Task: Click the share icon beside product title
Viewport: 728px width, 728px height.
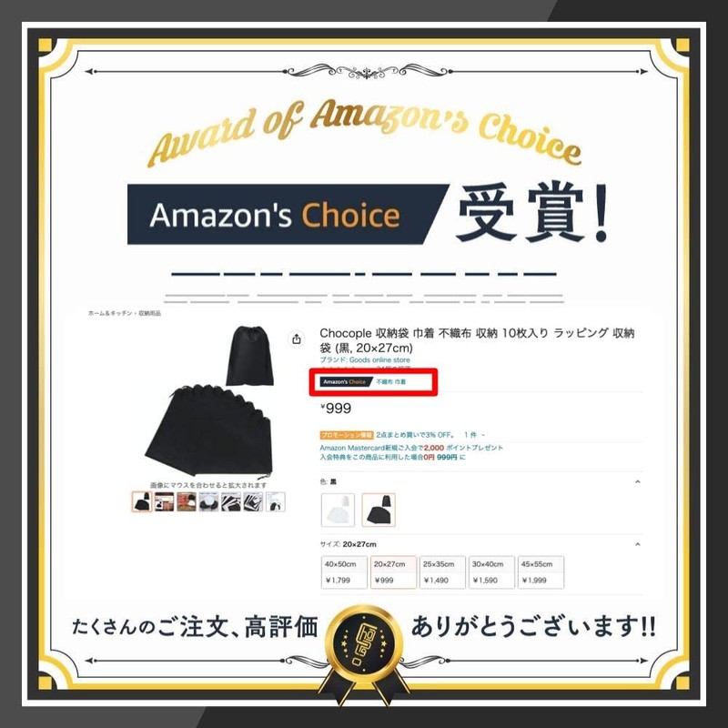Action: (297, 339)
